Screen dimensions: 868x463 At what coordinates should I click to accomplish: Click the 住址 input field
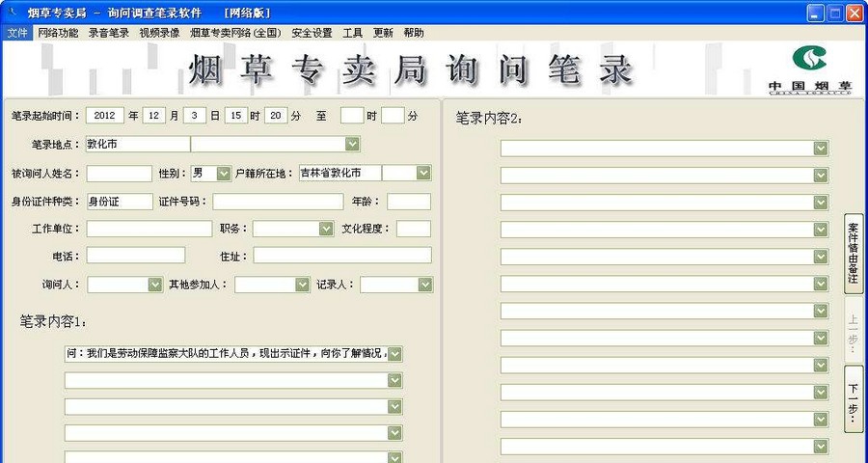342,256
